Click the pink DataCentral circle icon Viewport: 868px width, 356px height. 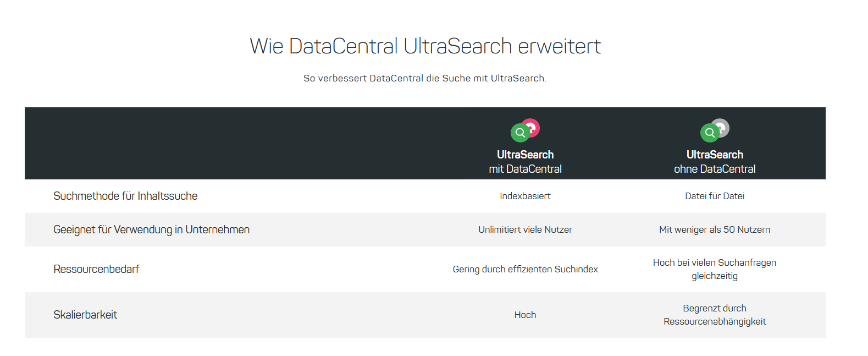point(532,128)
